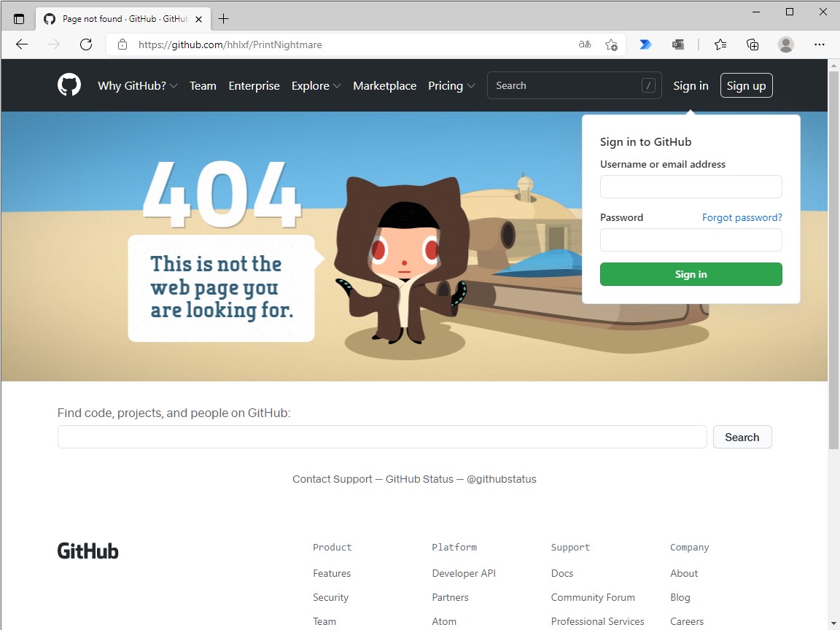
Task: Open the Marketplace navigation item
Action: click(384, 85)
